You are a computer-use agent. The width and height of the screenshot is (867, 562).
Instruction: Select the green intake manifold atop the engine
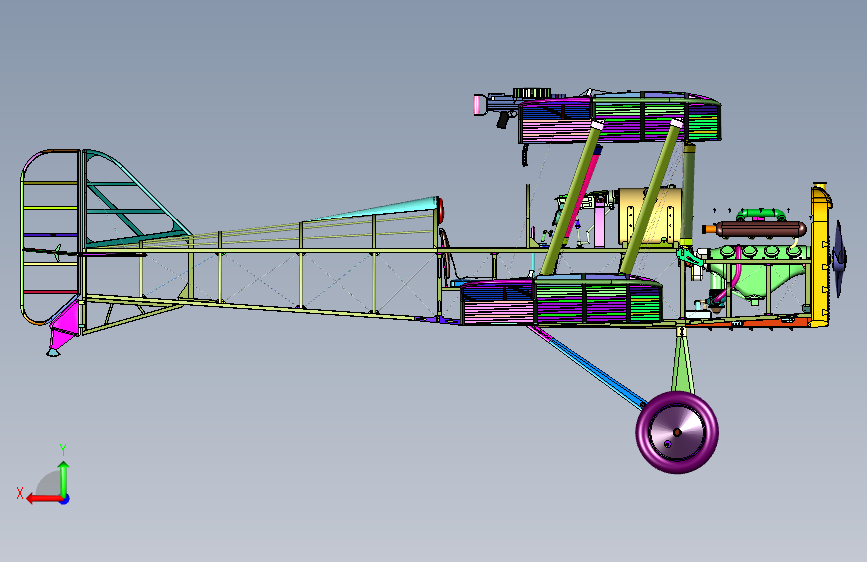tap(760, 214)
